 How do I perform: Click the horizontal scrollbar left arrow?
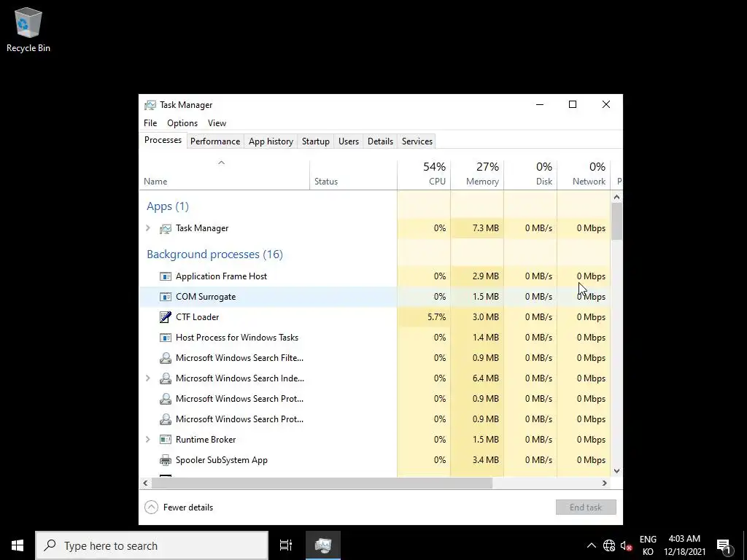146,483
